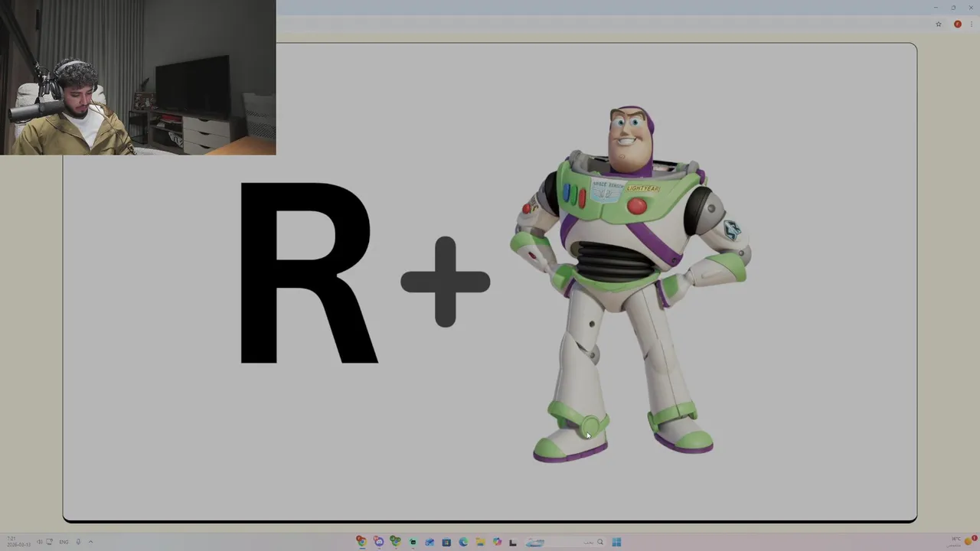980x551 pixels.
Task: Expand hidden tray icons chevron
Action: [90, 542]
